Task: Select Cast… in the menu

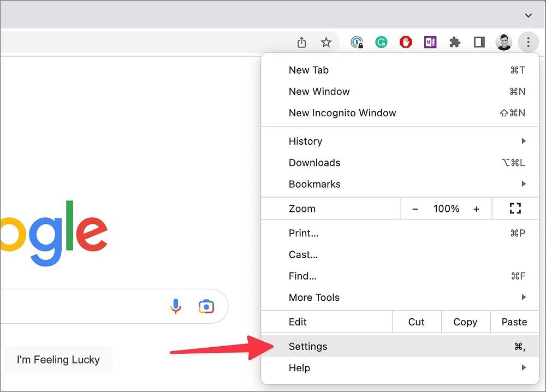Action: 400,254
